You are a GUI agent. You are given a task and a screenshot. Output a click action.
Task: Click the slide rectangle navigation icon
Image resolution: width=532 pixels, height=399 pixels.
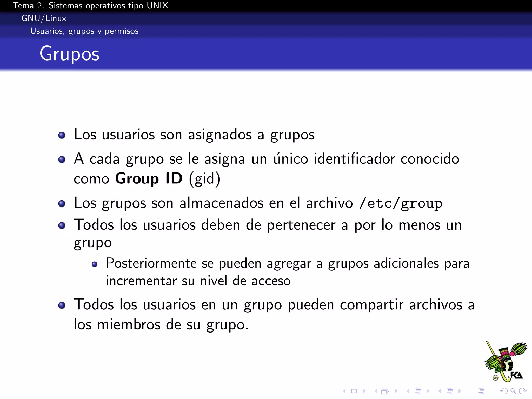354,391
